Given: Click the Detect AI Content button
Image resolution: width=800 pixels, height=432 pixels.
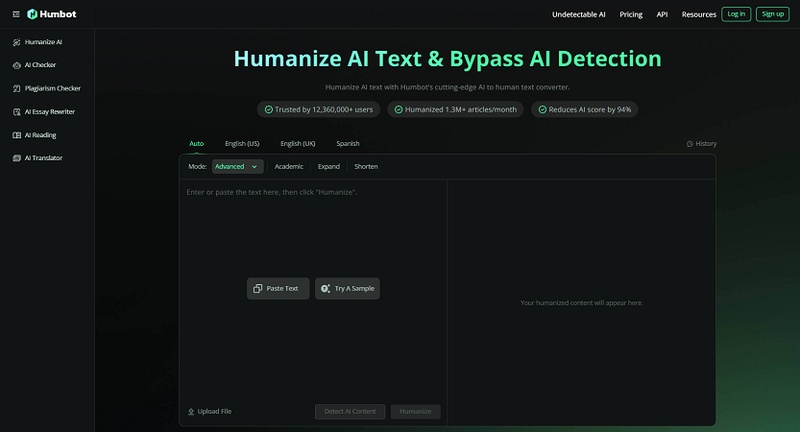Looking at the screenshot, I should coord(350,412).
